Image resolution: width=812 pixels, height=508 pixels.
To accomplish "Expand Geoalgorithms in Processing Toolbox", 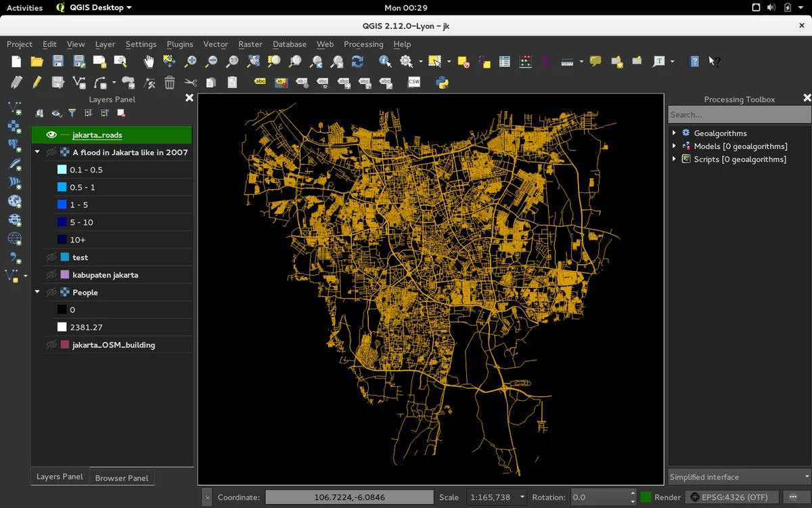I will (x=674, y=133).
